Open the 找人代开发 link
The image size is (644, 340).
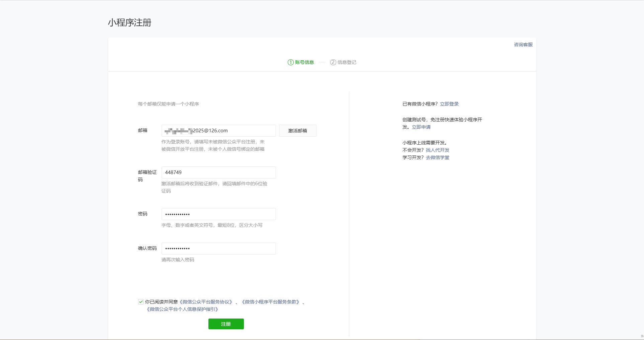coord(438,150)
